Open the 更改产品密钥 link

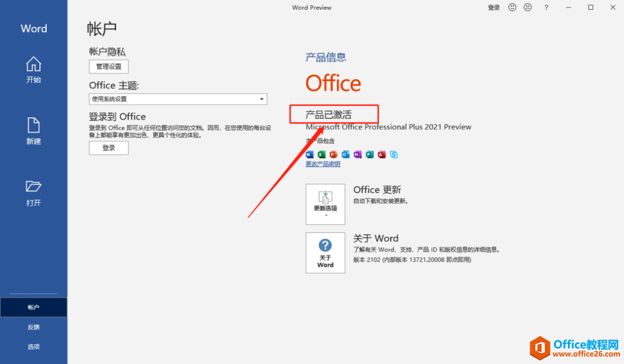pyautogui.click(x=323, y=164)
